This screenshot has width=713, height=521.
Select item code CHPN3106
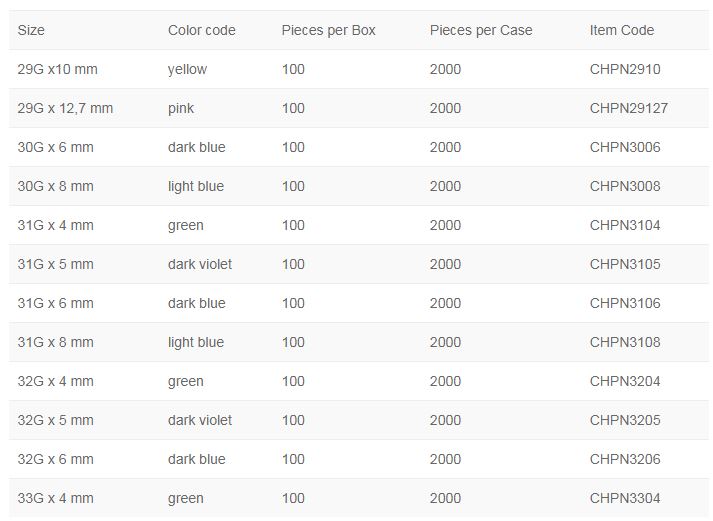pos(625,303)
